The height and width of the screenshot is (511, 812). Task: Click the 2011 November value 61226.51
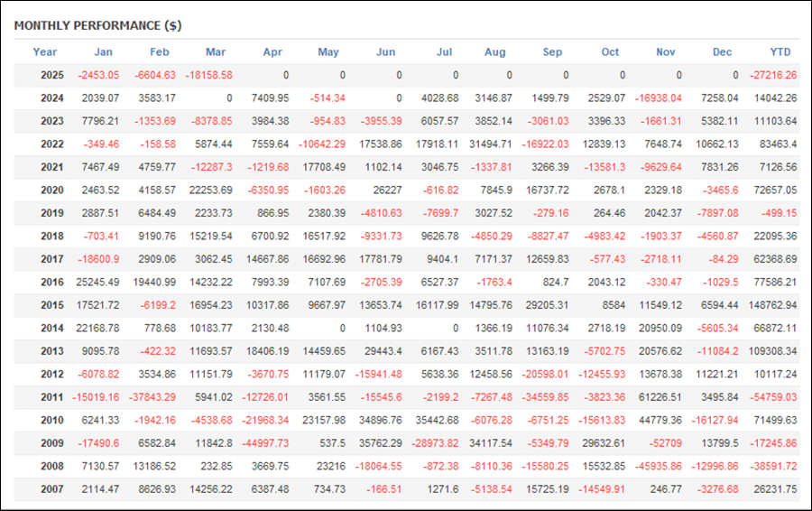(660, 397)
